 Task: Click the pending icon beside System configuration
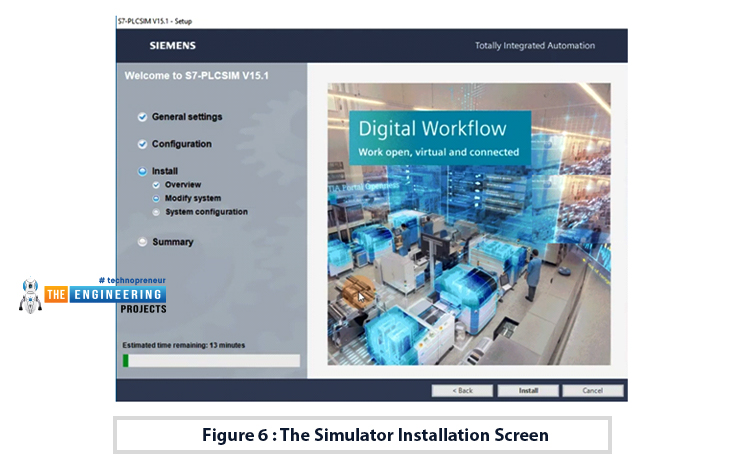point(156,212)
